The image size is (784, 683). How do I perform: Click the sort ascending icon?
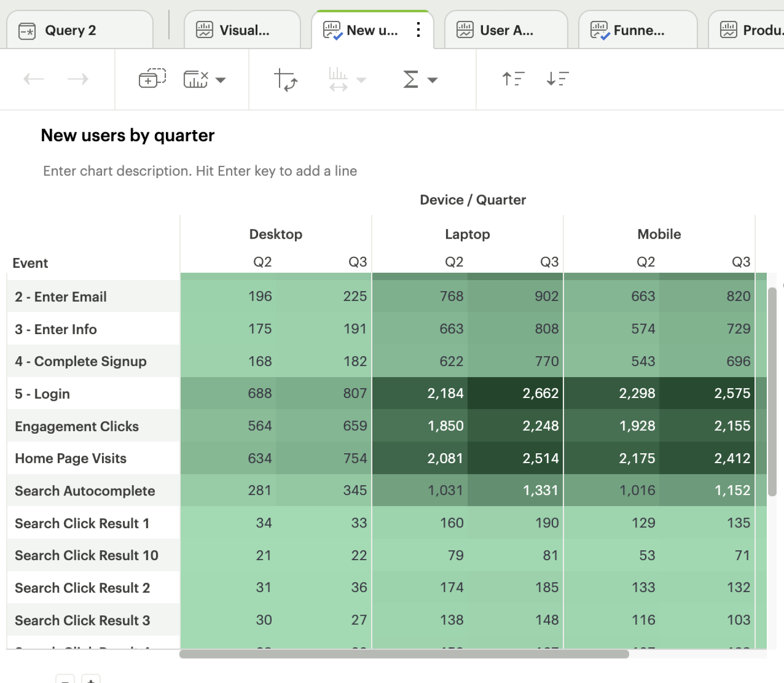point(513,79)
